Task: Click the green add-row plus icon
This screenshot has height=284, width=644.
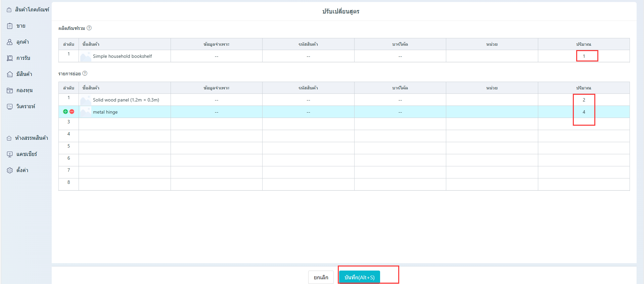Action: [x=65, y=112]
